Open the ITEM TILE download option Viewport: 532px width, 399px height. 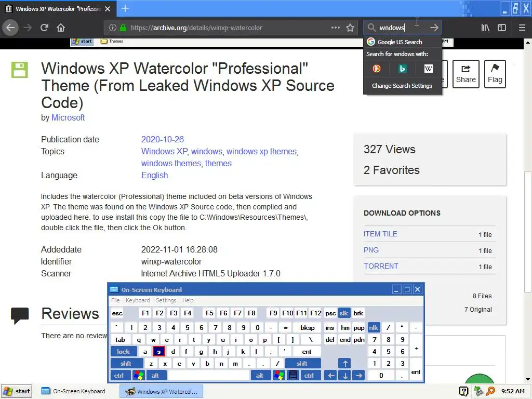pyautogui.click(x=380, y=234)
